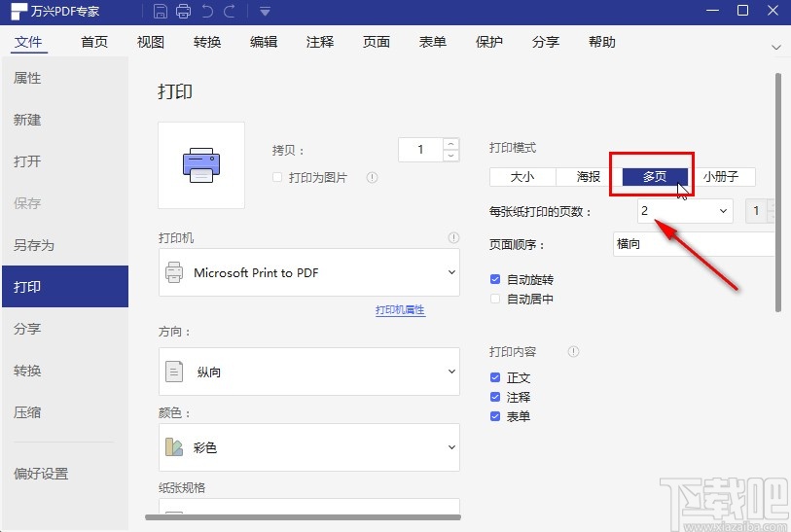Switch to the 编辑 tab
This screenshot has width=791, height=532.
coord(264,42)
